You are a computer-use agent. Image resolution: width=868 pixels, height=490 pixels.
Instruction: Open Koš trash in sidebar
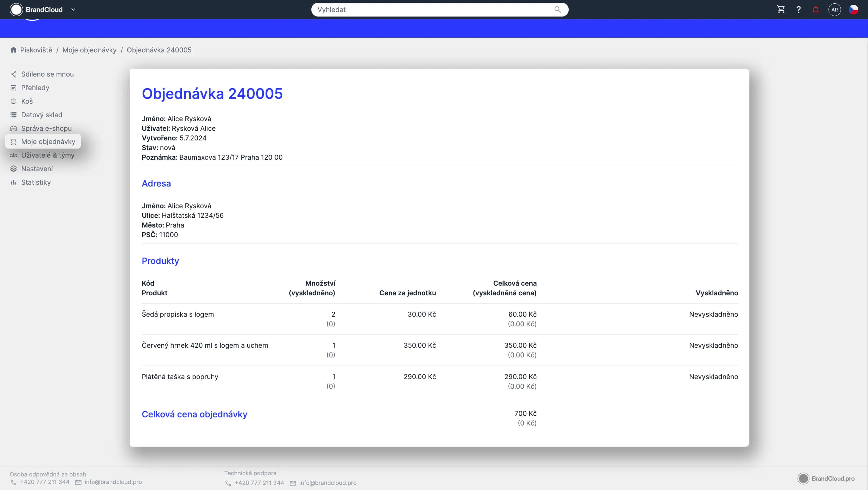coord(27,101)
